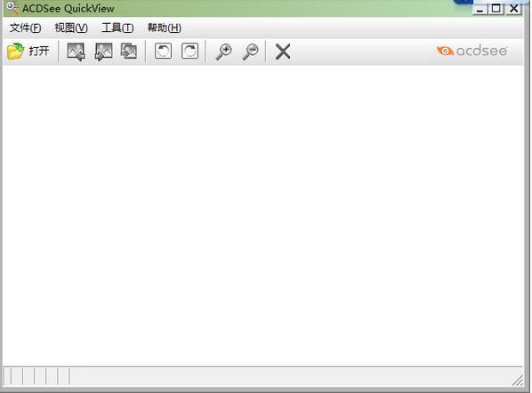Click the acdsee logo in the toolbar
Screen dimensions: 532x393
point(472,51)
